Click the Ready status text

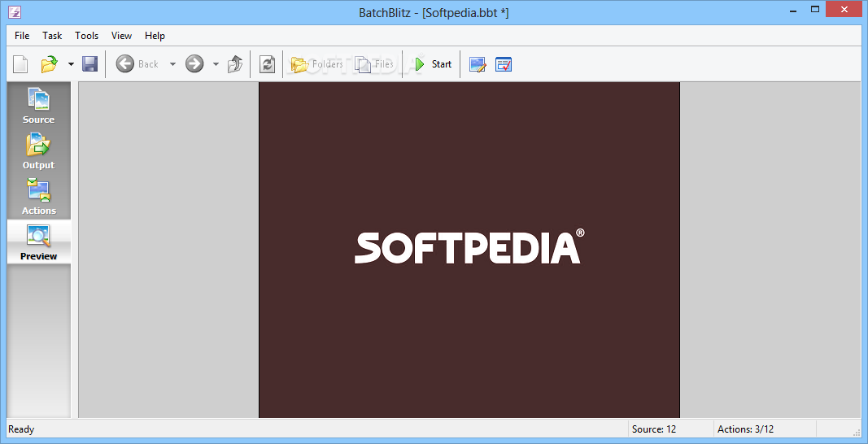pyautogui.click(x=22, y=429)
